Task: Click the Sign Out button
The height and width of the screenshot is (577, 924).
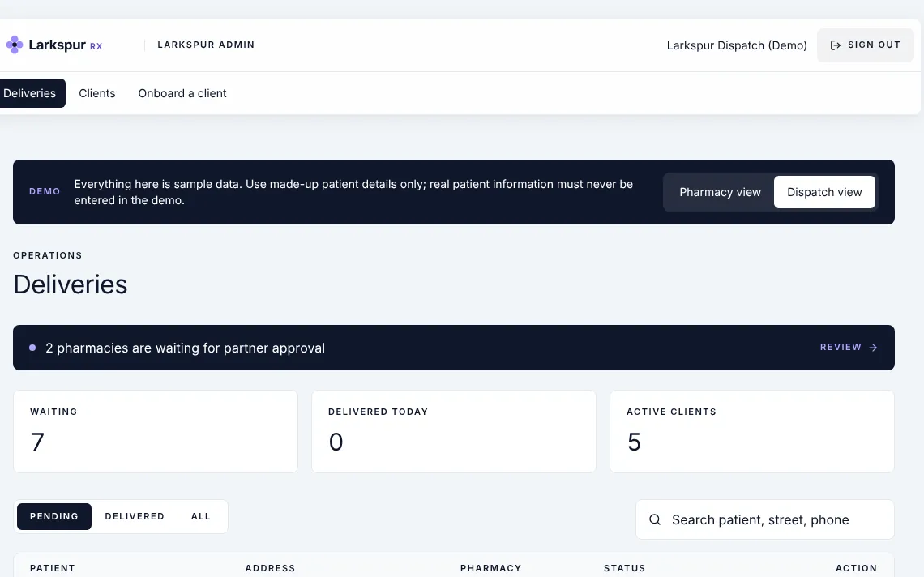Action: click(865, 45)
